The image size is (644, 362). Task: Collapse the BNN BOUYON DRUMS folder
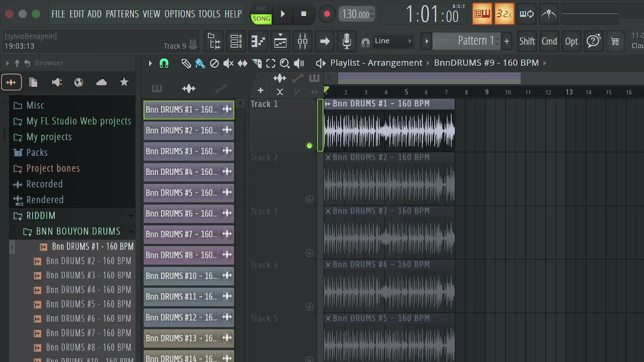click(x=78, y=231)
